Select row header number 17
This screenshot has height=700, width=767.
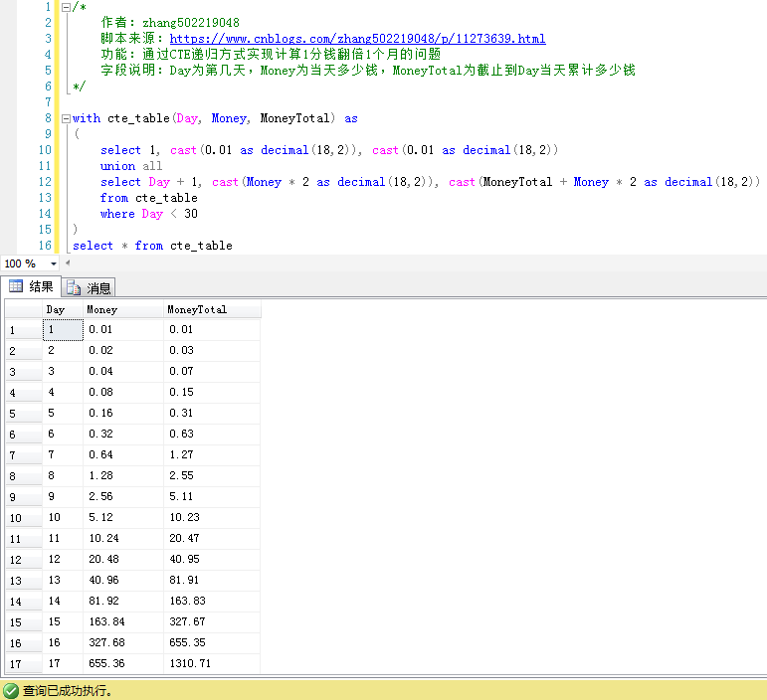click(x=22, y=663)
